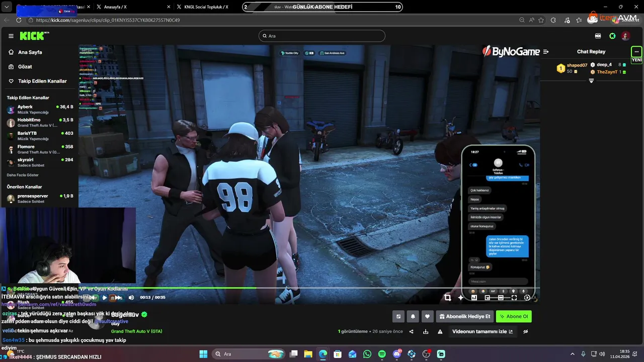Screen dimensions: 644x362
Task: Click the Kick search field Ara
Action: (x=322, y=36)
